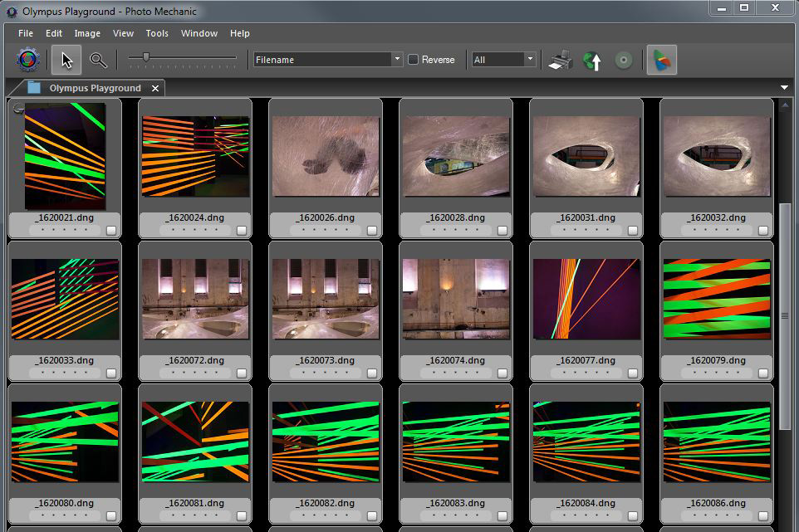Open the Help menu
This screenshot has width=799, height=532.
(x=239, y=33)
